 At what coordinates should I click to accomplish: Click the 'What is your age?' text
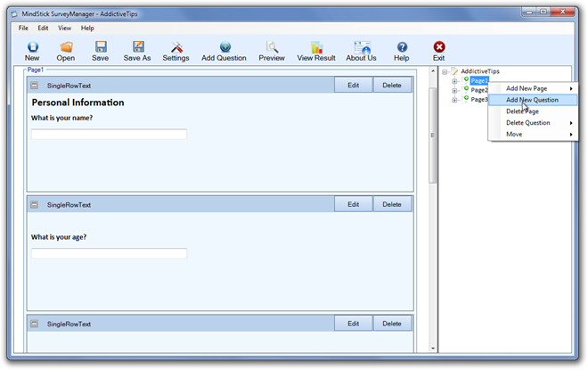click(x=59, y=237)
